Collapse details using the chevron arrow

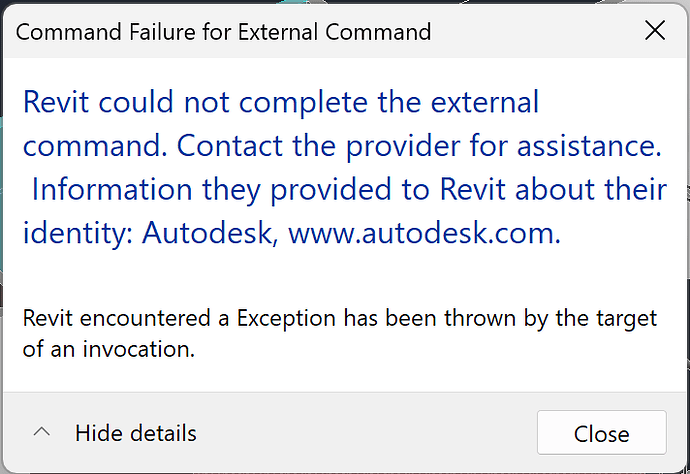click(42, 433)
